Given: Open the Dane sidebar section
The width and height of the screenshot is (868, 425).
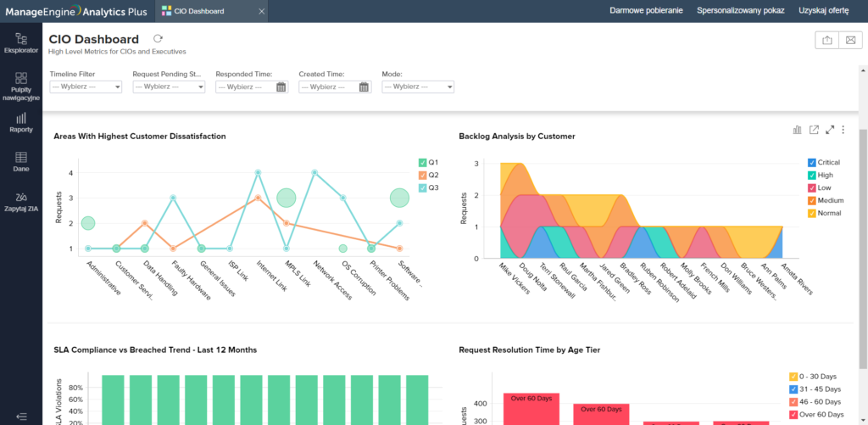Looking at the screenshot, I should coord(21,162).
